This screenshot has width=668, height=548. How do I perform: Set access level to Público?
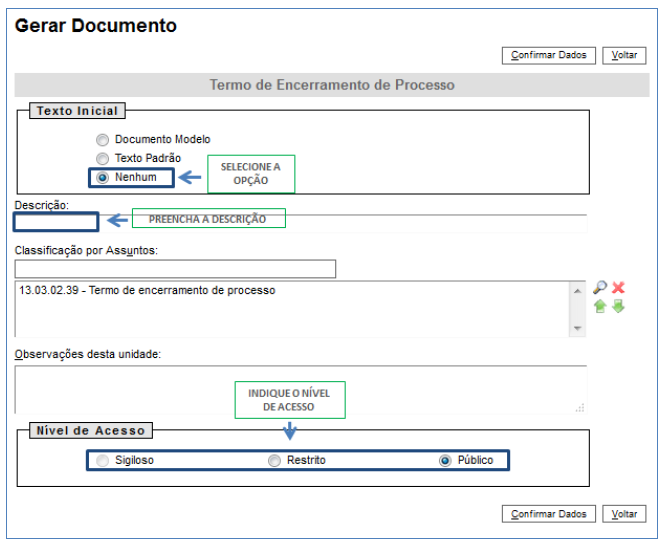(x=446, y=460)
